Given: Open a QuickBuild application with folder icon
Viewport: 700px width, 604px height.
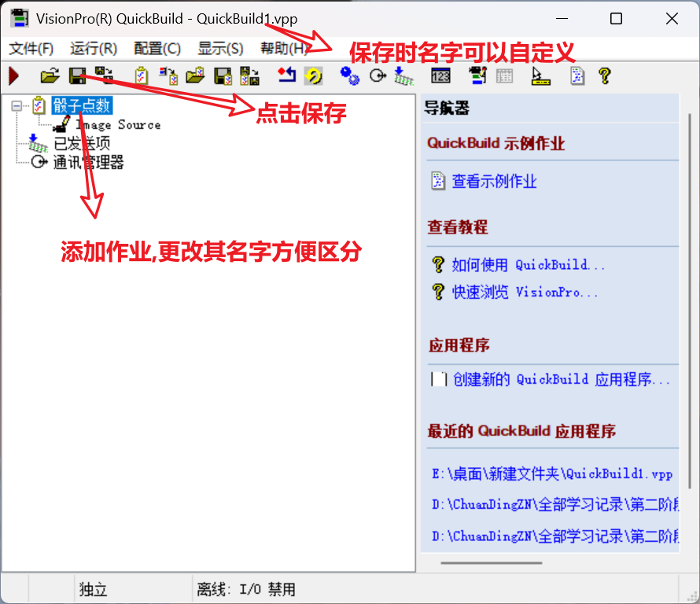Looking at the screenshot, I should click(50, 75).
